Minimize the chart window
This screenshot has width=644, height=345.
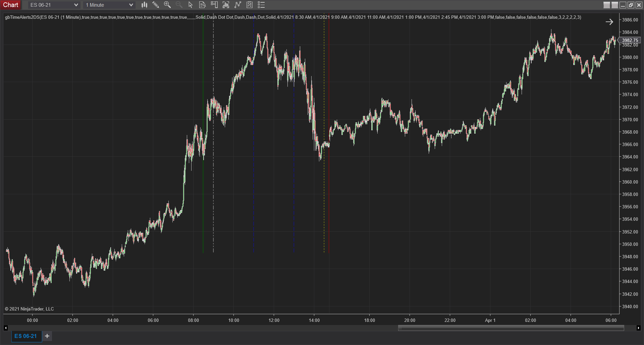tap(623, 5)
